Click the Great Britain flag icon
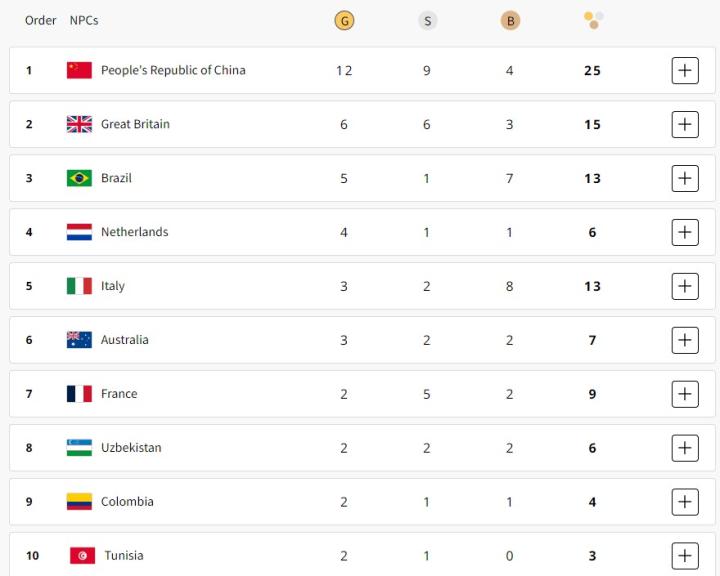This screenshot has height=576, width=720. click(79, 124)
